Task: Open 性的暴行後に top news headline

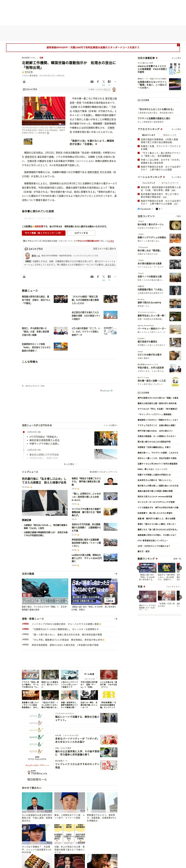Action: (x=44, y=480)
